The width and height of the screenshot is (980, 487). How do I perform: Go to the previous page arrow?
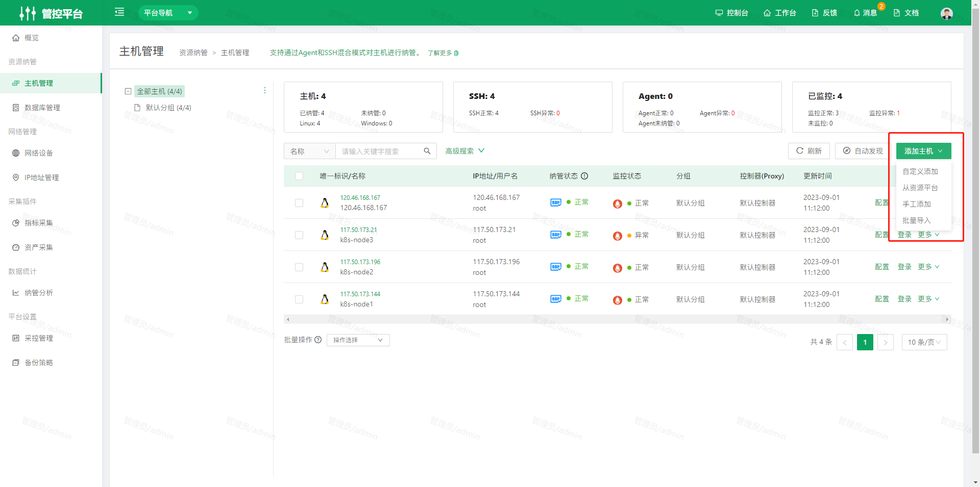[x=844, y=342]
